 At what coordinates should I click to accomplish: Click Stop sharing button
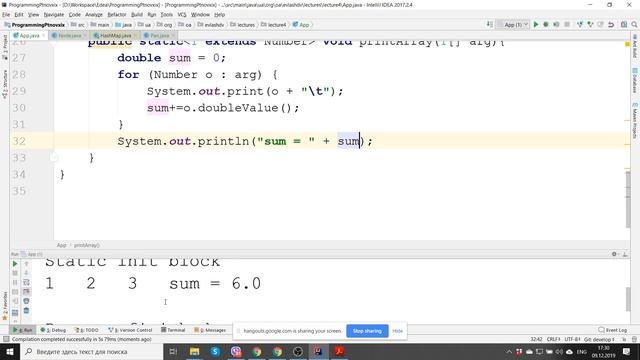[x=367, y=331]
